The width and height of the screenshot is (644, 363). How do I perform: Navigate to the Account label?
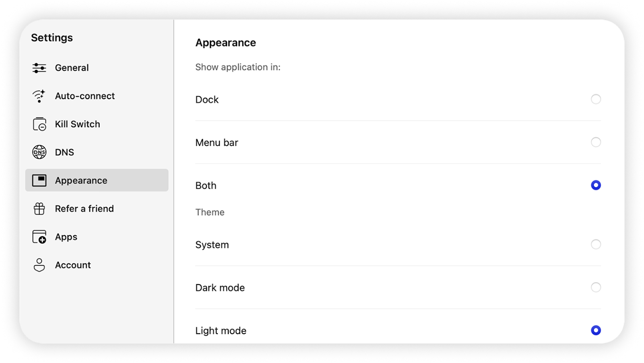(73, 265)
